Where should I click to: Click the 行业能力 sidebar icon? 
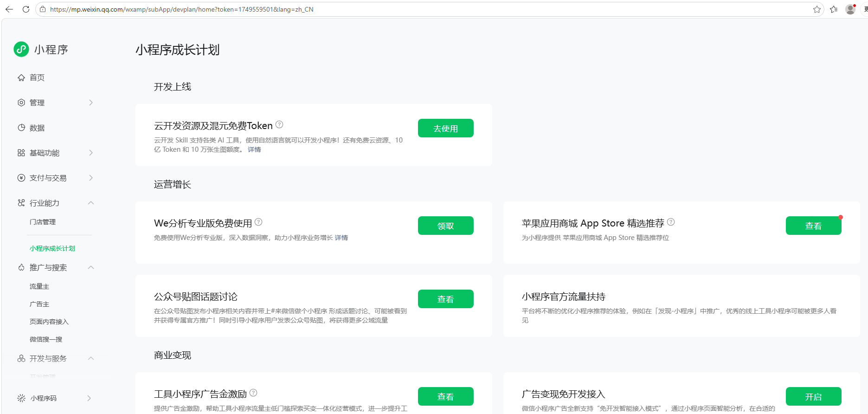21,203
